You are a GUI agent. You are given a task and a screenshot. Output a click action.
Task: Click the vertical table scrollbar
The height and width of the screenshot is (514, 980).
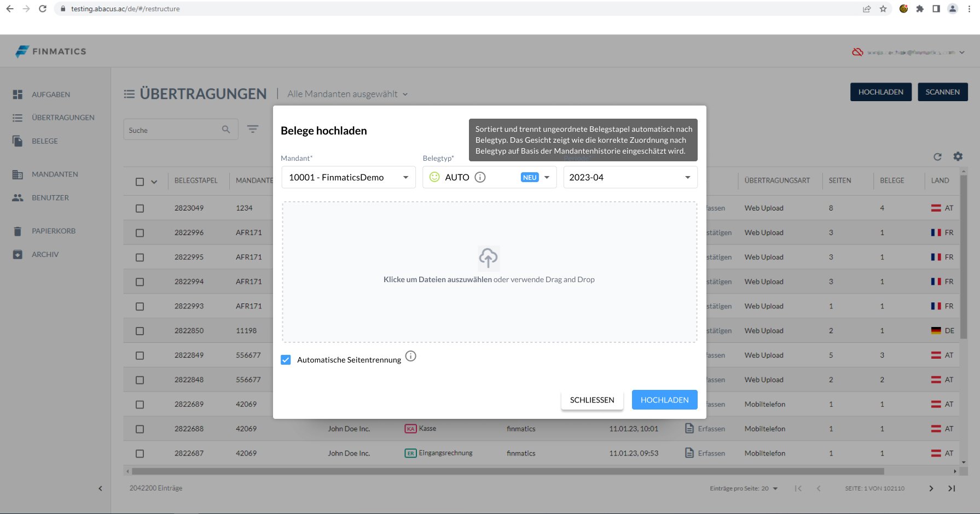tap(964, 257)
